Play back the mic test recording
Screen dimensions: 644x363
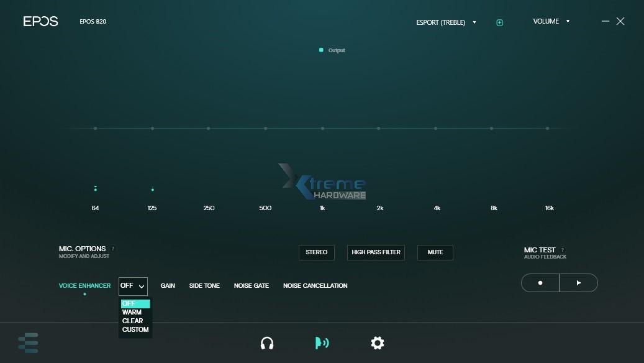tap(578, 283)
